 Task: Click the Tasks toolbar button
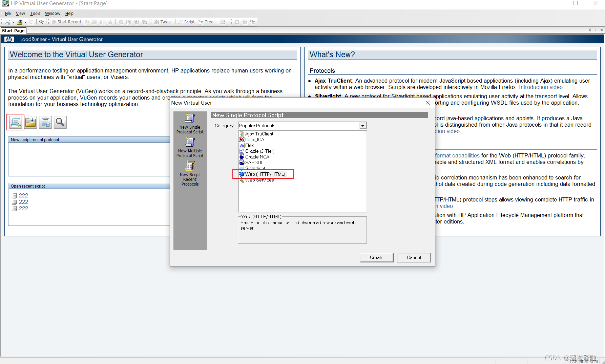tap(163, 22)
